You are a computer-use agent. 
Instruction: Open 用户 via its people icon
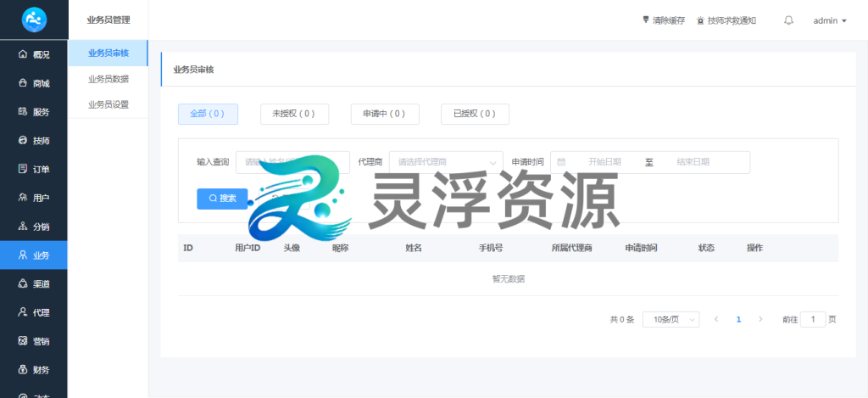23,198
